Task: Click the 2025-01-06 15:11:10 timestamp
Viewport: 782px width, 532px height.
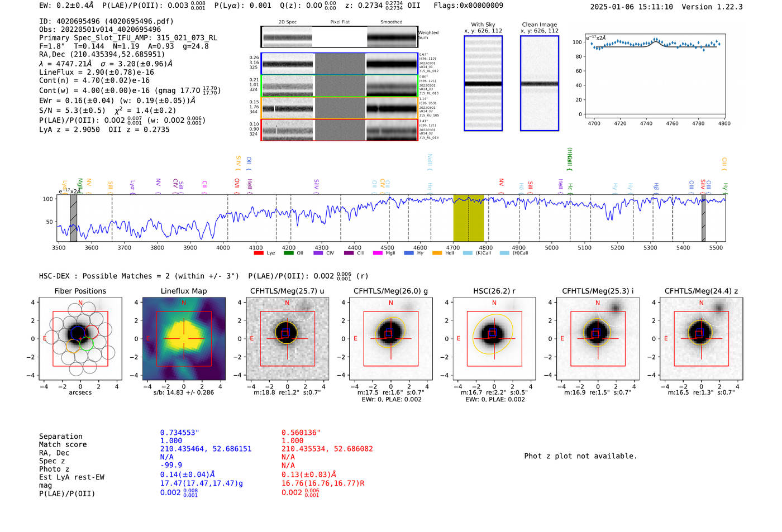Action: click(x=632, y=7)
